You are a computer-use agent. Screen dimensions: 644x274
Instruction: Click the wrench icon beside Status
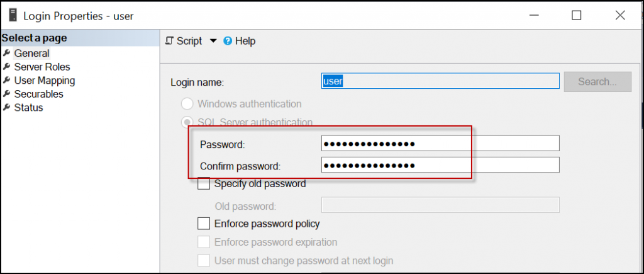click(6, 107)
